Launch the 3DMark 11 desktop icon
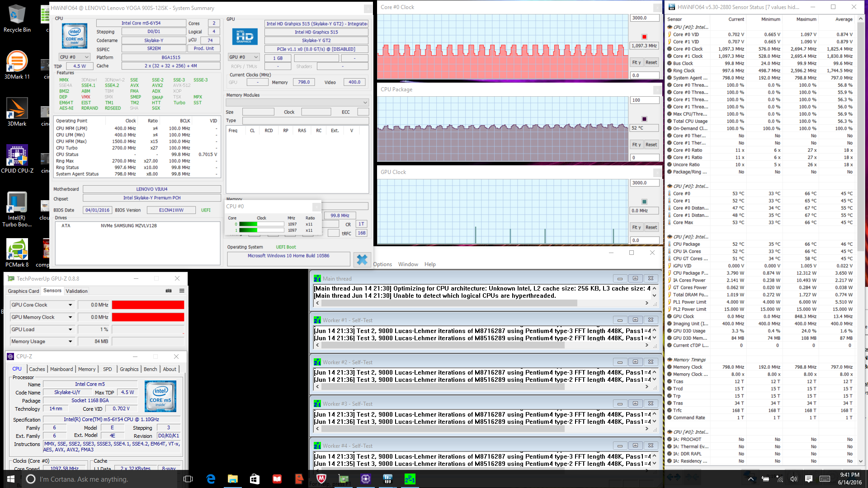Viewport: 868px width, 488px height. 17,65
